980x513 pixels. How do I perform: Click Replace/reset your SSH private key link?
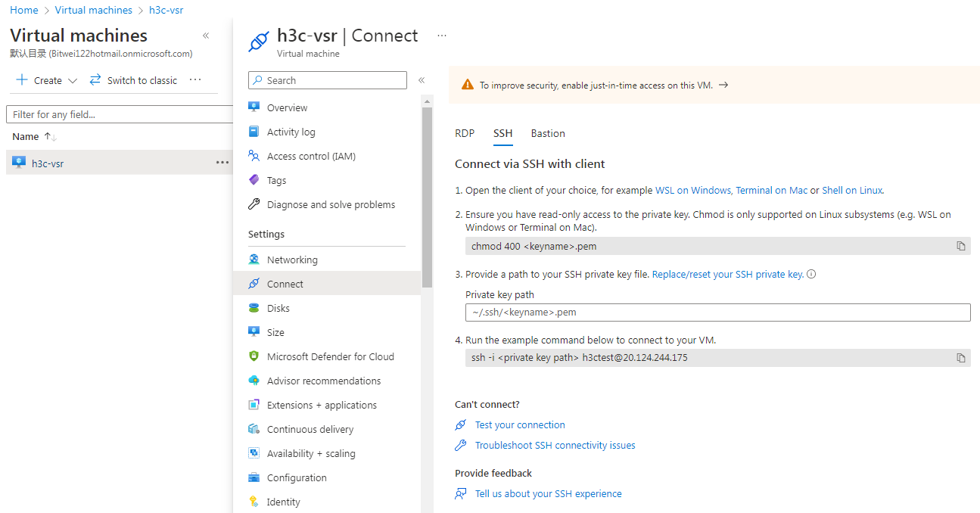click(727, 275)
